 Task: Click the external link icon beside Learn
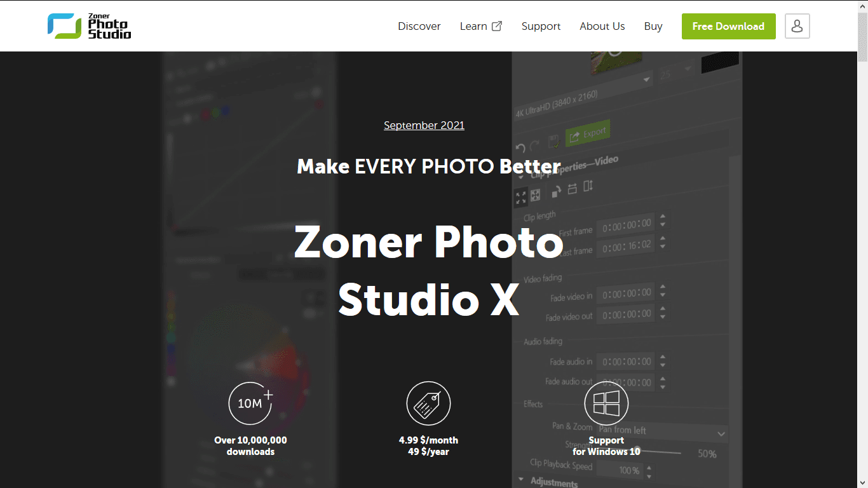[x=497, y=26]
